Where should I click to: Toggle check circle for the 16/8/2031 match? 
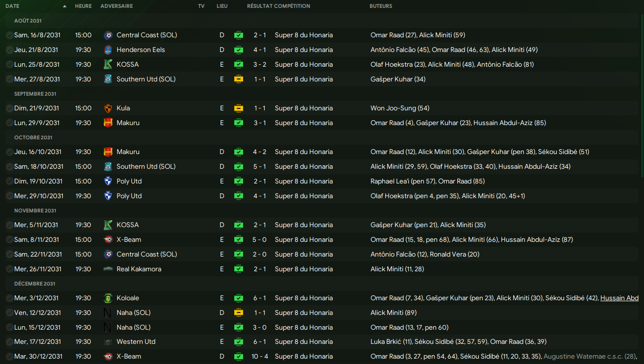[9, 35]
